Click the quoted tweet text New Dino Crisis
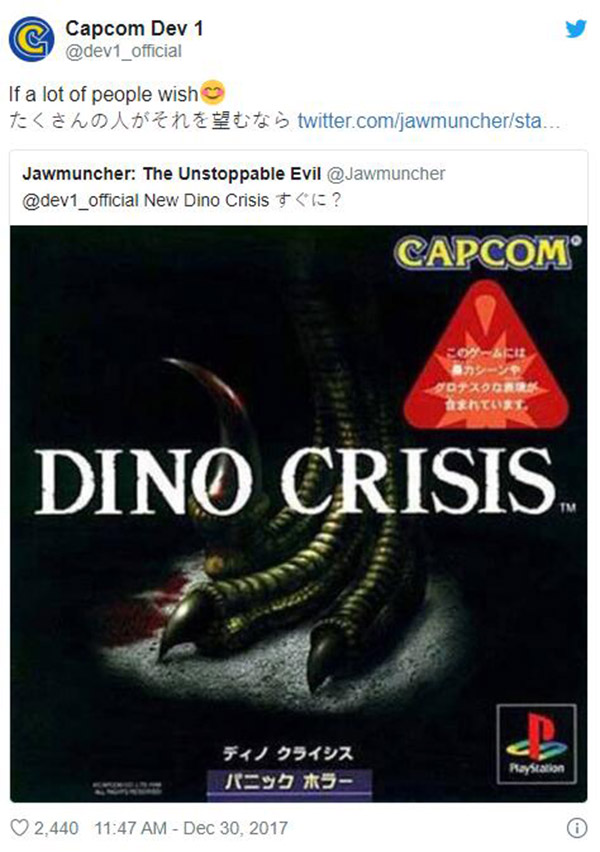The image size is (600, 852). point(207,201)
